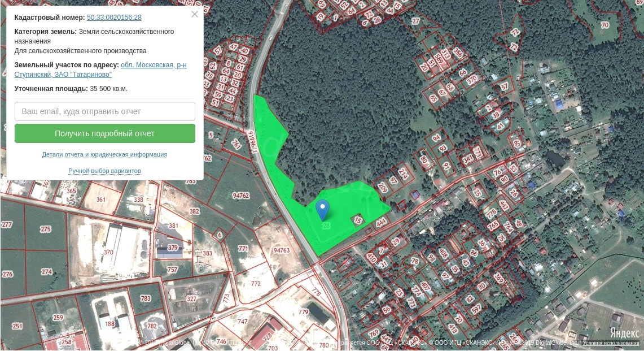
Task: Click parcel 15 inside the green area
Action: tap(358, 221)
